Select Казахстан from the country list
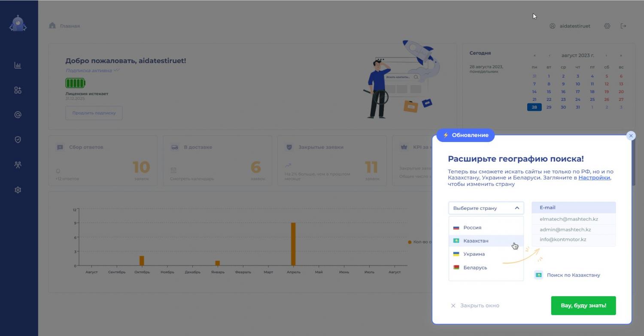644x336 pixels. 476,241
